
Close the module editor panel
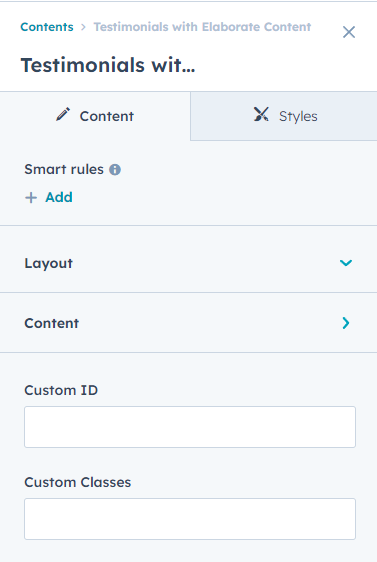(x=349, y=32)
